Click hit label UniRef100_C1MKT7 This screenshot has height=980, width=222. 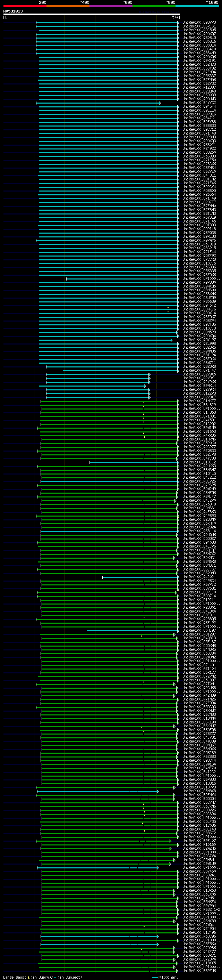pyautogui.click(x=199, y=401)
